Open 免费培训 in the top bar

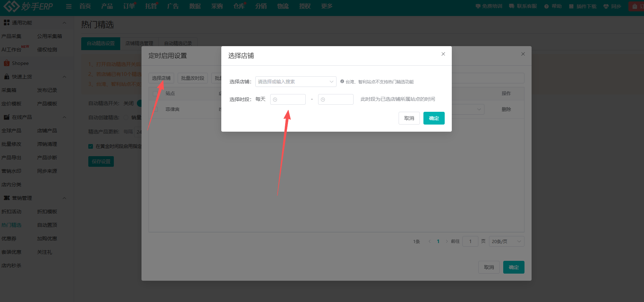coord(489,6)
